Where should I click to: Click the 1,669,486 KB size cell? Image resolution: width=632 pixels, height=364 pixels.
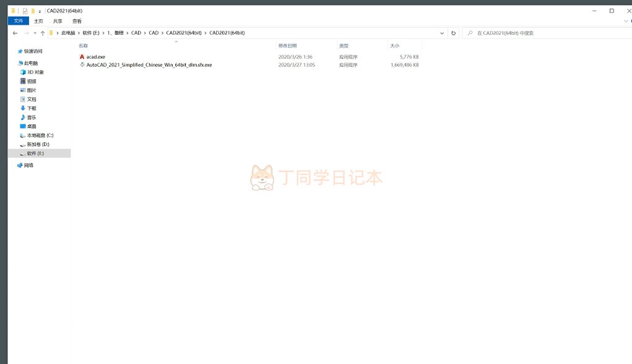click(x=405, y=65)
